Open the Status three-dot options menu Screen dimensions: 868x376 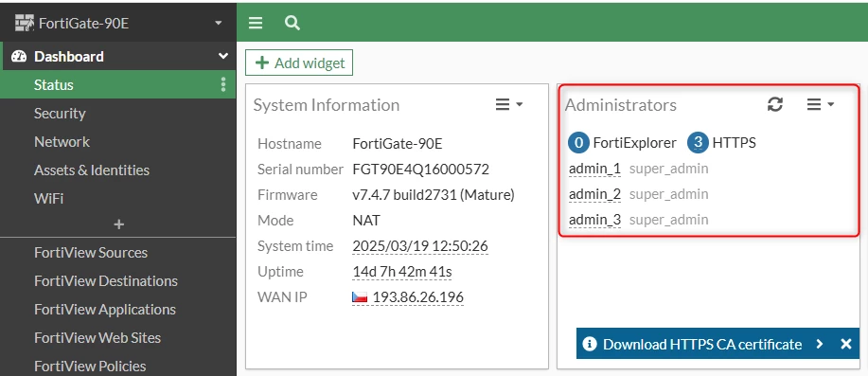[223, 84]
